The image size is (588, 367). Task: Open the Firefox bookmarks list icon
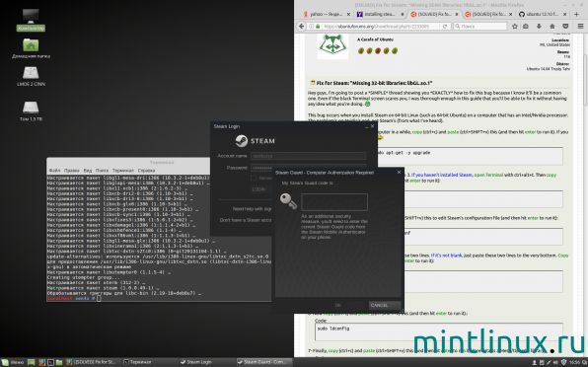pyautogui.click(x=526, y=27)
